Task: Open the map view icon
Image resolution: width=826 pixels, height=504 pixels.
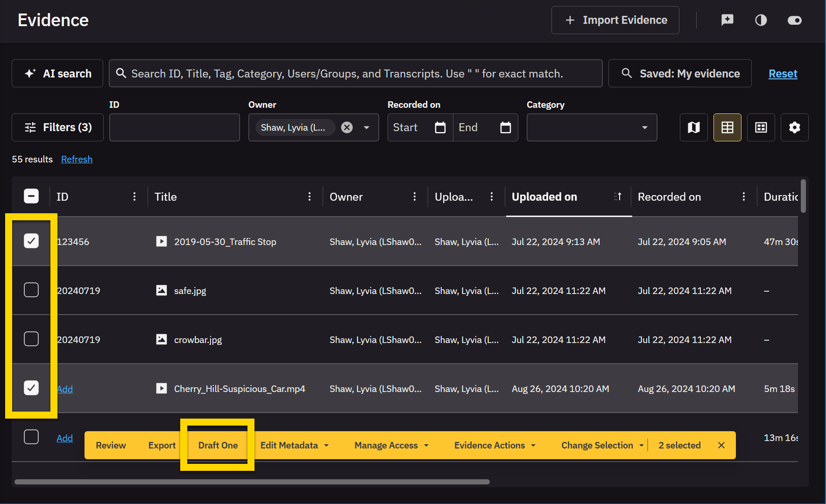Action: (x=693, y=127)
